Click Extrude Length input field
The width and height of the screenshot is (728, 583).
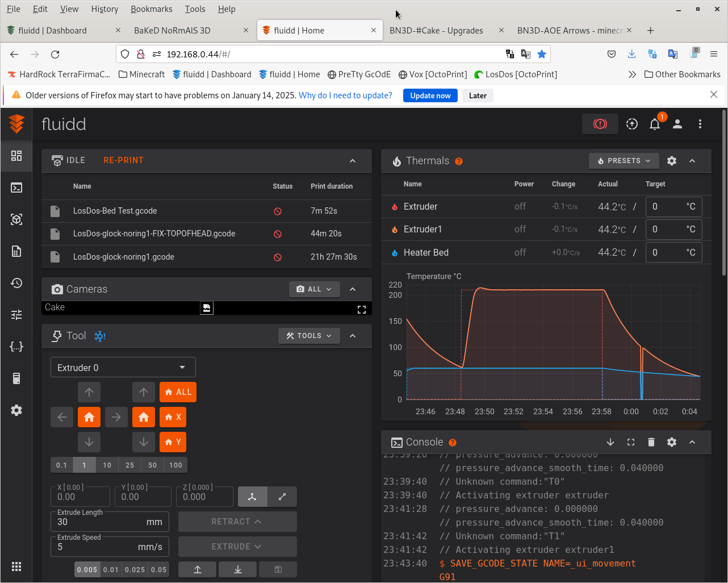point(110,521)
